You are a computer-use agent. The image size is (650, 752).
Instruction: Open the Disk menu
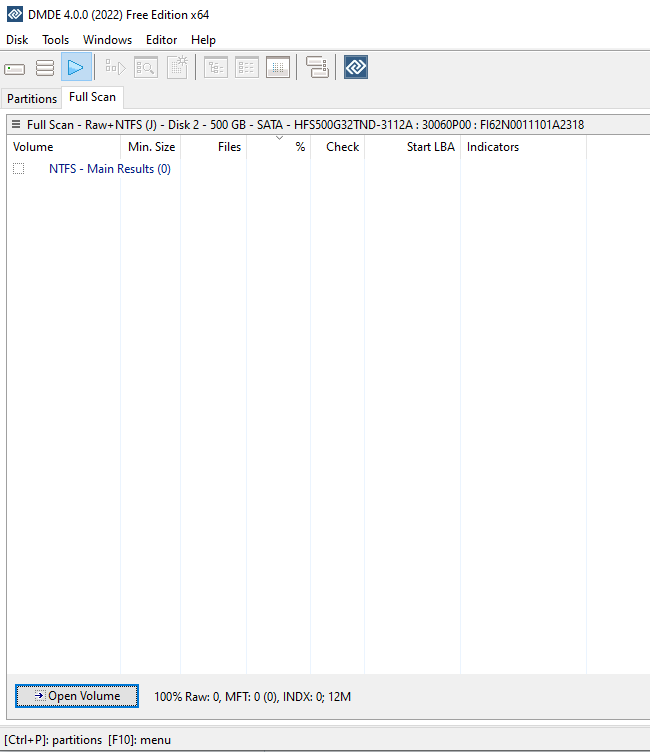coord(17,40)
